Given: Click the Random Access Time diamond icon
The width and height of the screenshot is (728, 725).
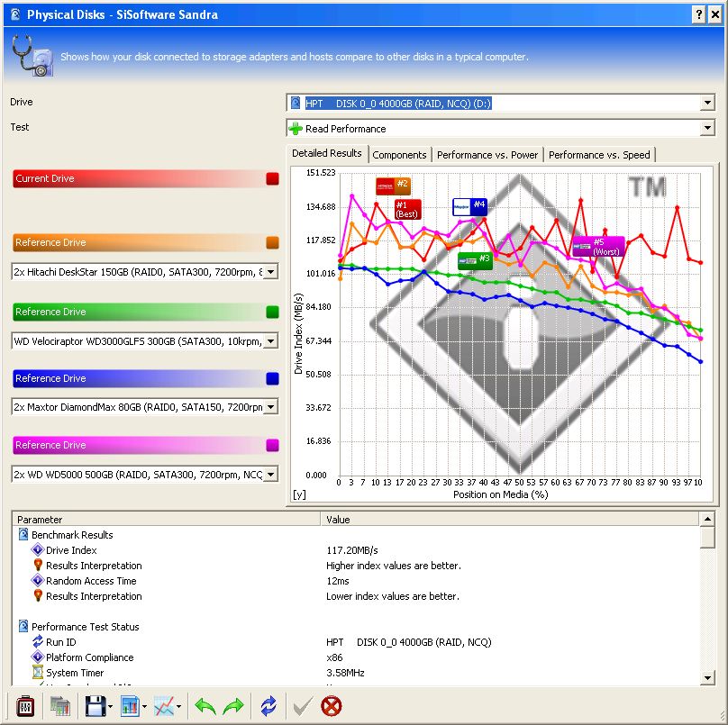Looking at the screenshot, I should pyautogui.click(x=38, y=580).
